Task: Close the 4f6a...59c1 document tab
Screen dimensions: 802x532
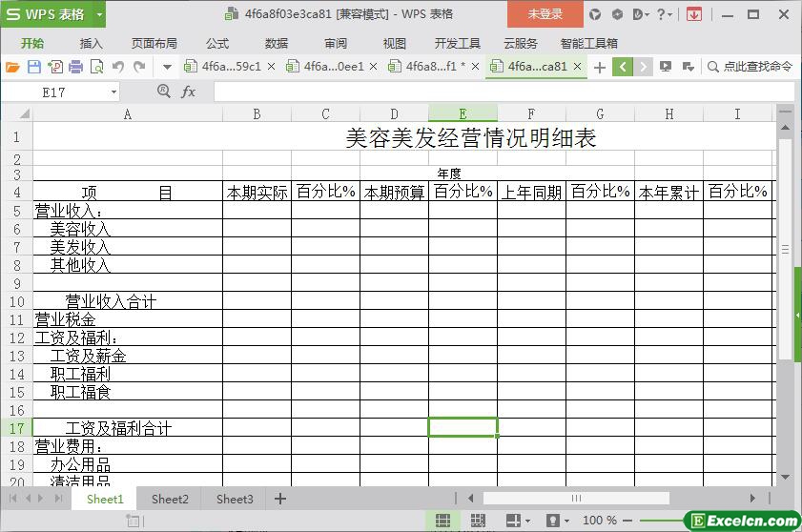Action: coord(272,67)
